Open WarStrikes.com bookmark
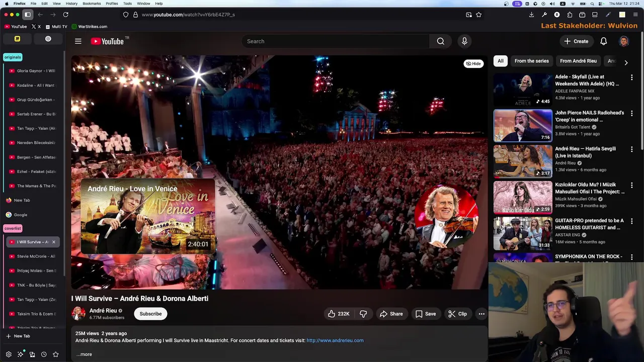 [89, 26]
